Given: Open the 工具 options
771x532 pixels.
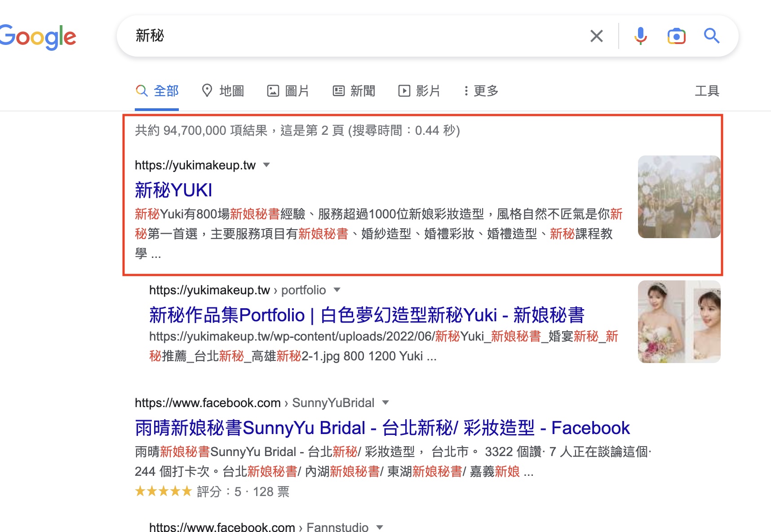Looking at the screenshot, I should tap(707, 91).
